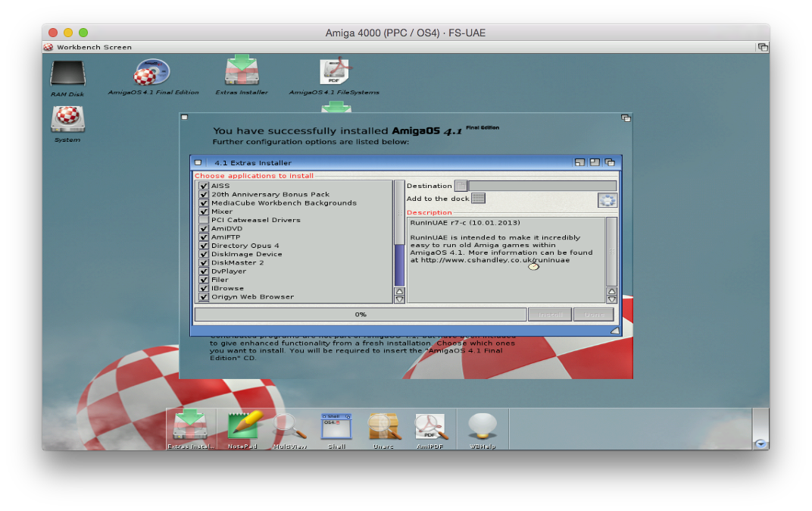The height and width of the screenshot is (511, 812).
Task: Click the gear settings icon beside dock option
Action: tap(607, 200)
